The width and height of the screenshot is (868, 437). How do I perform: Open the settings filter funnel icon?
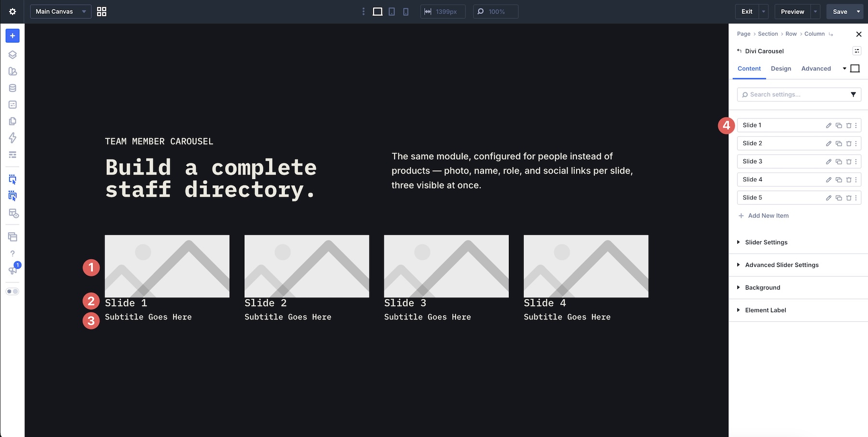(853, 94)
